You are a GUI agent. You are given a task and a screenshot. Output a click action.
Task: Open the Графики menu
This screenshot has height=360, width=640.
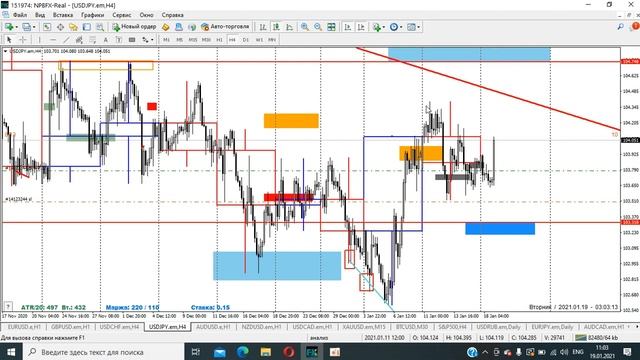pyautogui.click(x=93, y=15)
